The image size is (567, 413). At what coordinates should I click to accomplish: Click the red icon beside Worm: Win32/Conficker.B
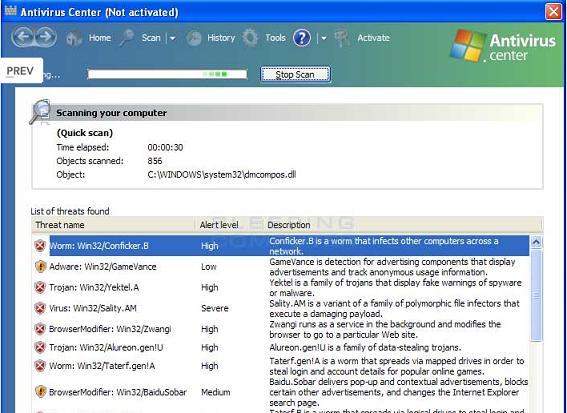pos(40,246)
